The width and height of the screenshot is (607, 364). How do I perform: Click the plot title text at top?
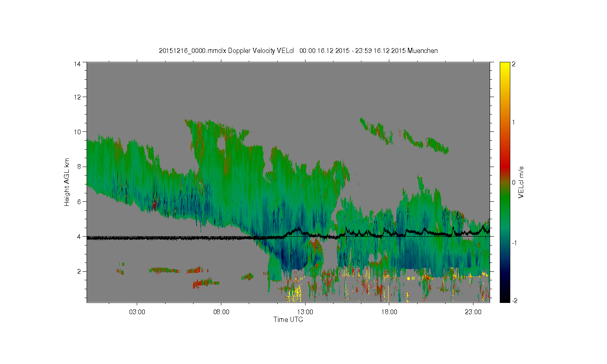click(298, 51)
